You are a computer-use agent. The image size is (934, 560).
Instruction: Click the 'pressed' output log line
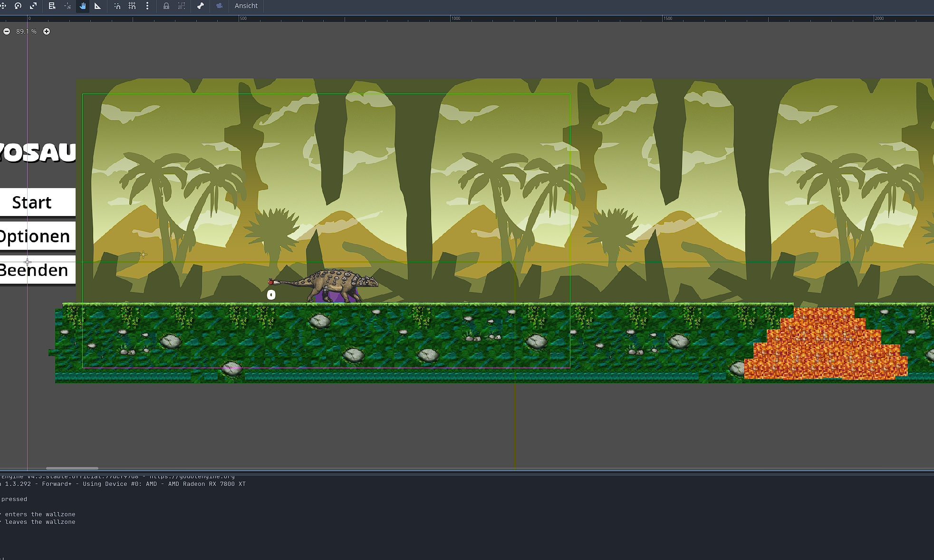click(x=14, y=499)
